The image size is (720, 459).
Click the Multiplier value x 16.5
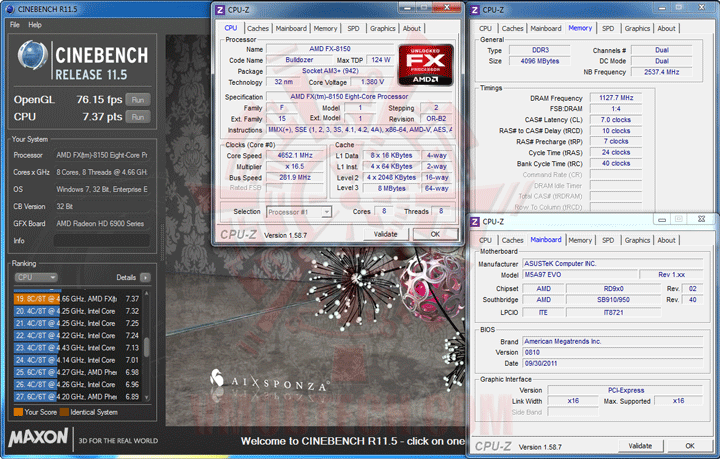295,167
